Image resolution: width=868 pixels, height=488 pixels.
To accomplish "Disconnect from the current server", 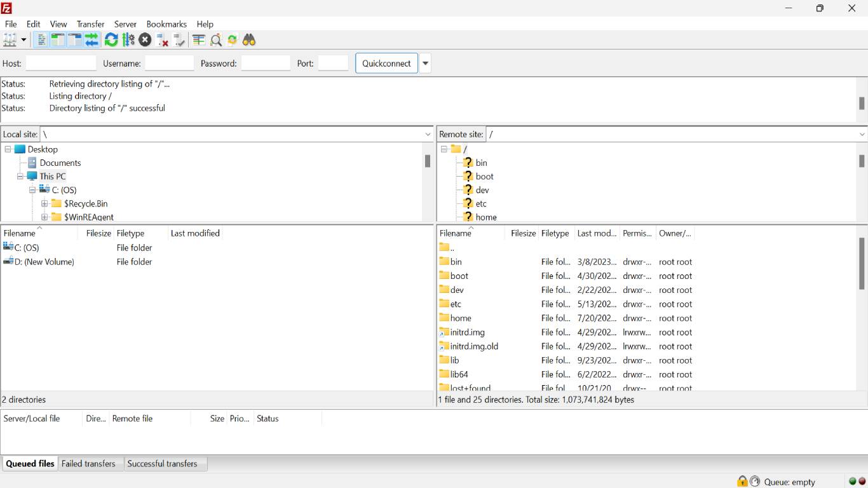I will [x=163, y=40].
